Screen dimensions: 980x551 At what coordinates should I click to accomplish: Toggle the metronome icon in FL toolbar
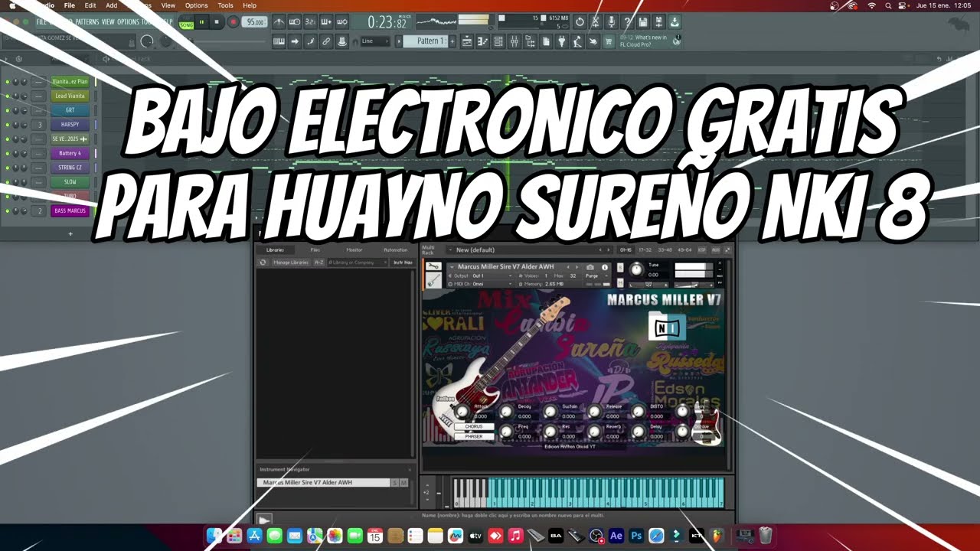click(279, 22)
